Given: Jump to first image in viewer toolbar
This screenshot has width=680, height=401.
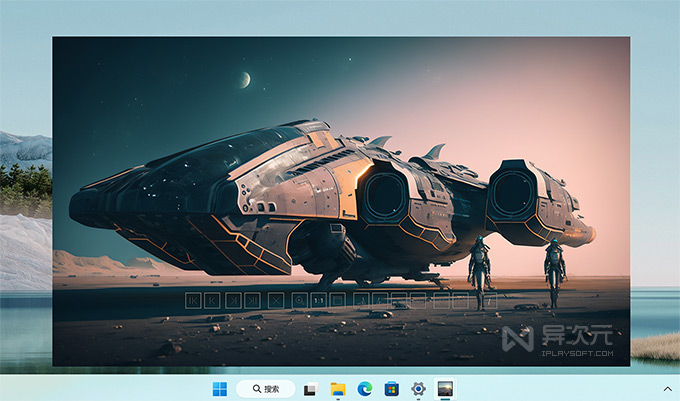Looking at the screenshot, I should (193, 299).
